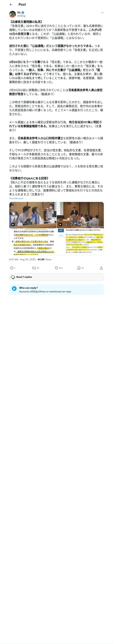Image resolution: width=113 pixels, height=644 pixels.
Task: Click the 44.9K Views count
Action: [x=44, y=259]
